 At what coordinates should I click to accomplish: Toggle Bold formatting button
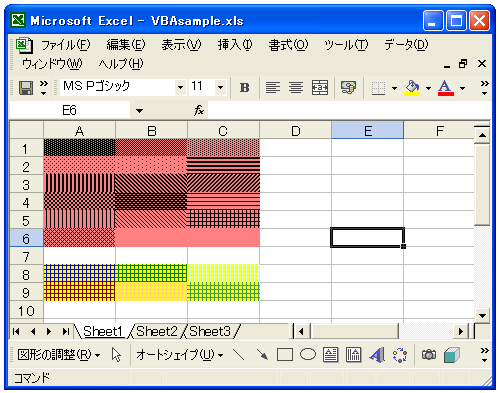[x=245, y=88]
